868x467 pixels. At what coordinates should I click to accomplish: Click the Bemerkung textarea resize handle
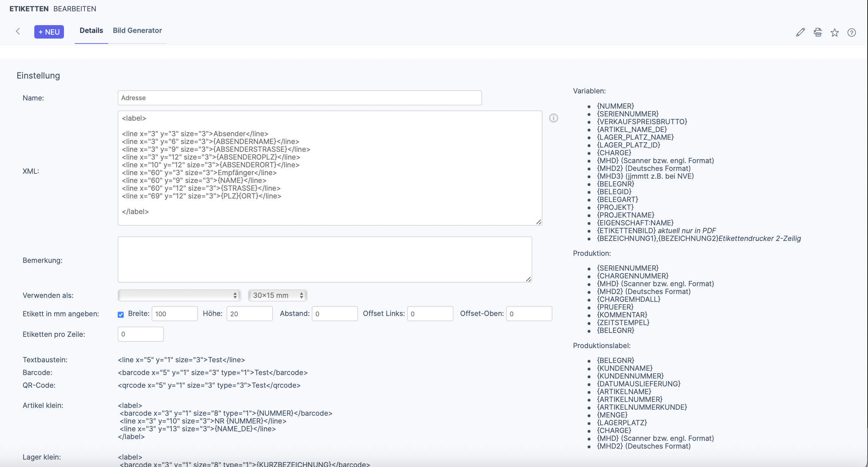click(x=528, y=279)
